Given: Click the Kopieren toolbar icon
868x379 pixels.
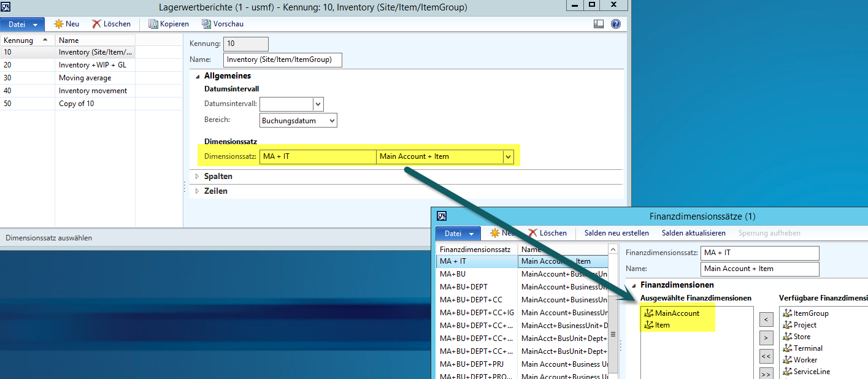Looking at the screenshot, I should click(153, 24).
